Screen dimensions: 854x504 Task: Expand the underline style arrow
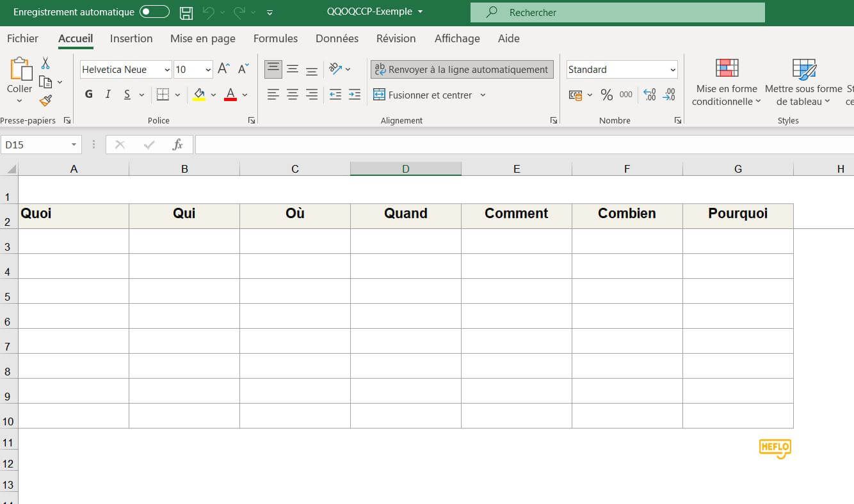[x=141, y=95]
